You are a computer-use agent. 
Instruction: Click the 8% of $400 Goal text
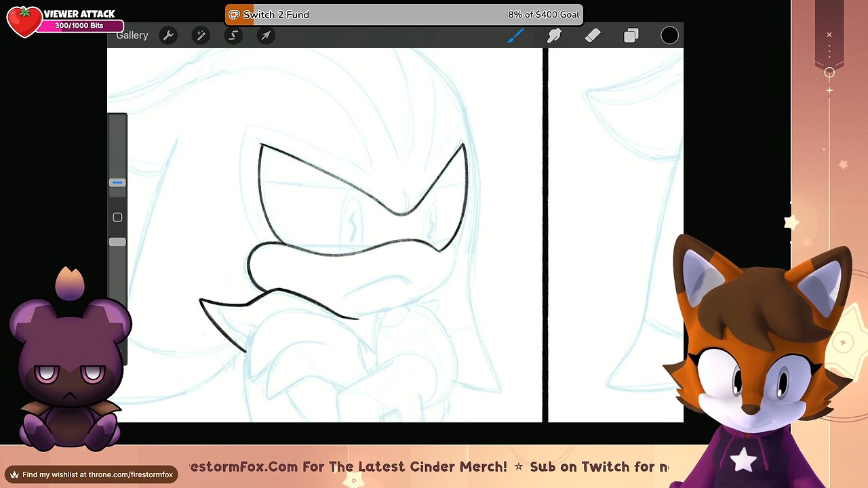pyautogui.click(x=544, y=14)
